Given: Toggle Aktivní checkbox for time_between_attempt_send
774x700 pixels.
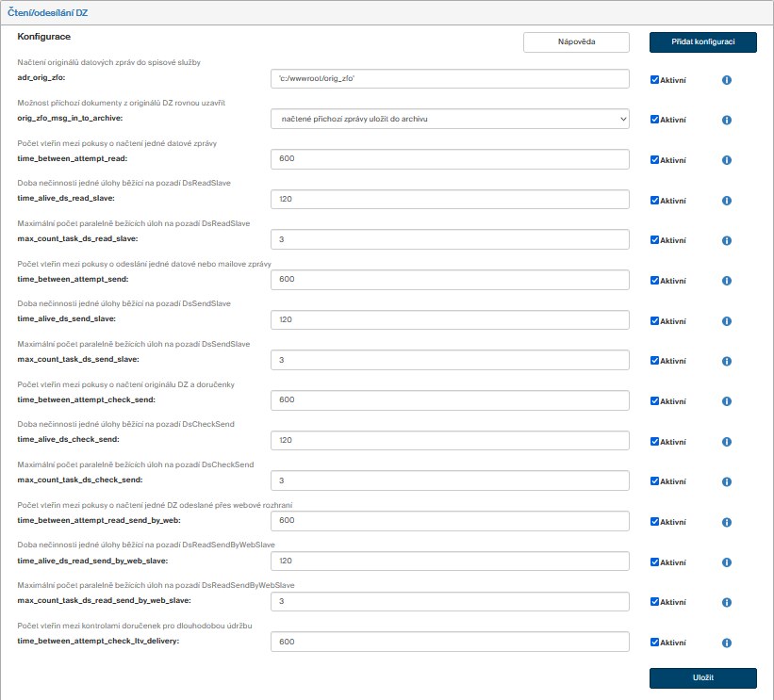Looking at the screenshot, I should point(654,281).
